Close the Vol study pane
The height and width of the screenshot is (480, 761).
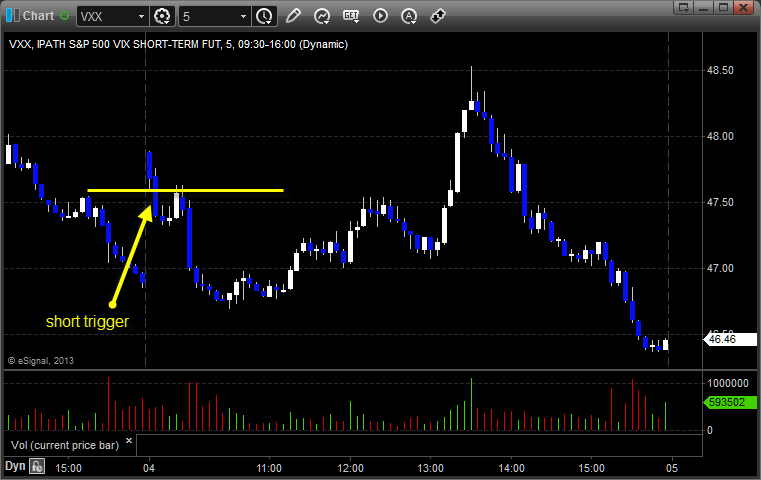tap(129, 441)
